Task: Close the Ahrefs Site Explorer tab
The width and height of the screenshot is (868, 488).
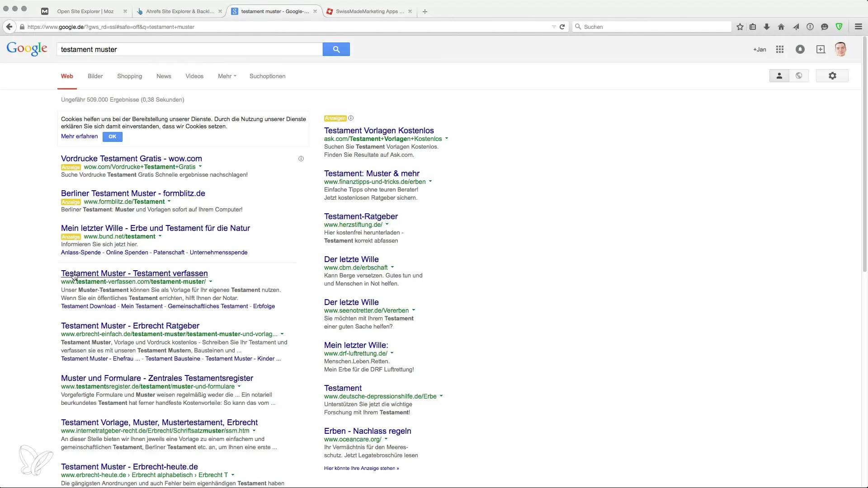Action: [220, 11]
